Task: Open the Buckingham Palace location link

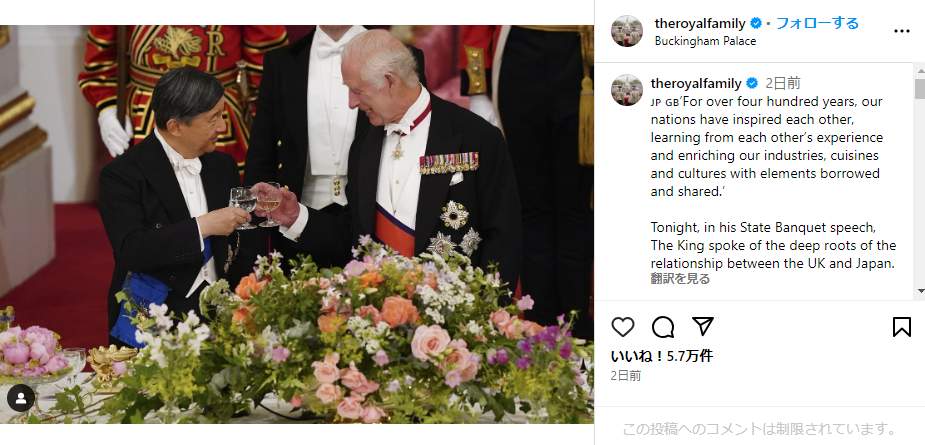Action: click(x=705, y=41)
